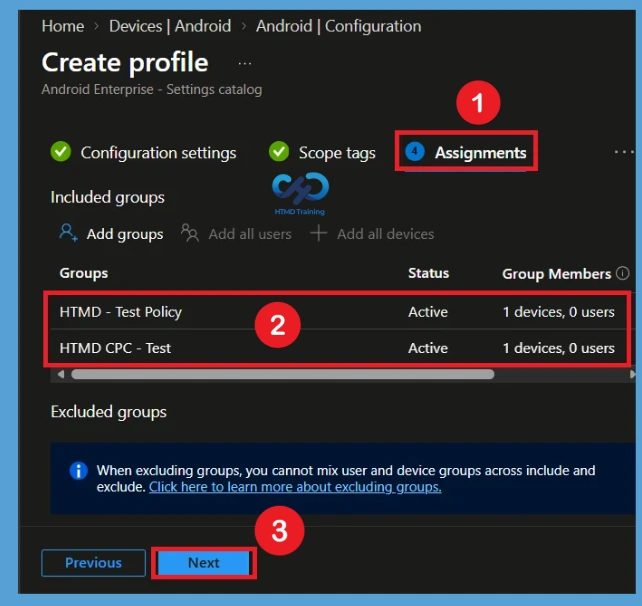The height and width of the screenshot is (606, 642).
Task: Click the Groups column header
Action: (x=84, y=273)
